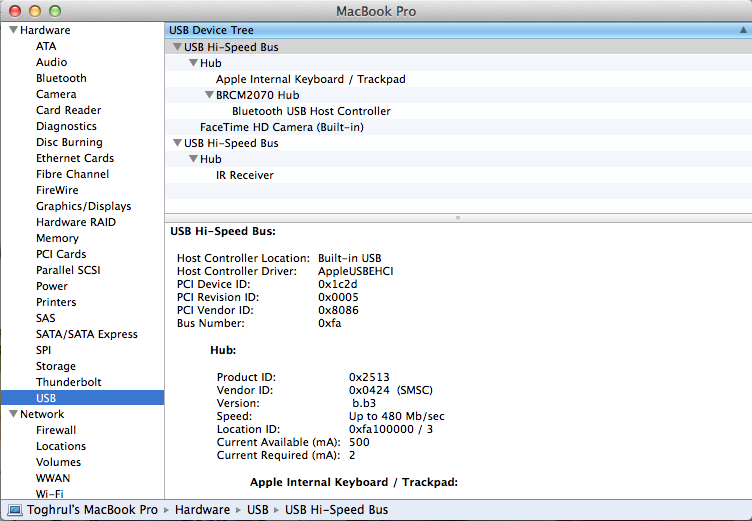The image size is (752, 521).
Task: Click Hardware in the path bar
Action: coord(202,509)
